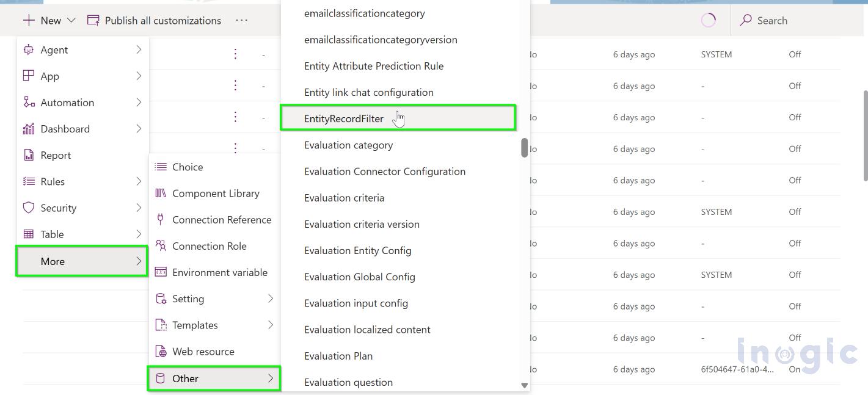Expand the App submenu arrow
The width and height of the screenshot is (868, 395).
coord(139,76)
